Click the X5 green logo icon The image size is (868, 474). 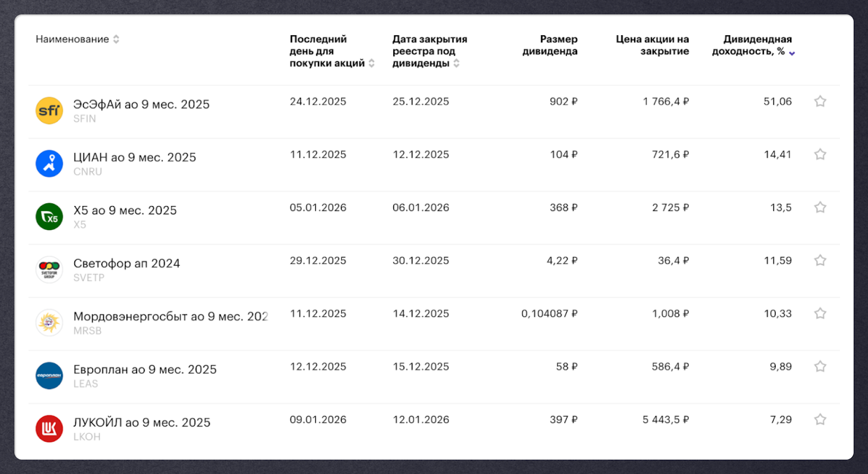click(49, 217)
